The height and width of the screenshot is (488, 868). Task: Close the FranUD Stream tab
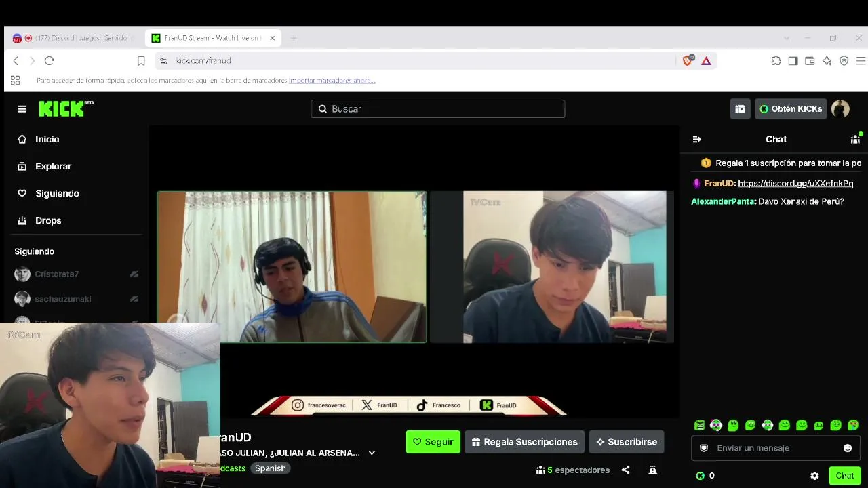tap(273, 38)
